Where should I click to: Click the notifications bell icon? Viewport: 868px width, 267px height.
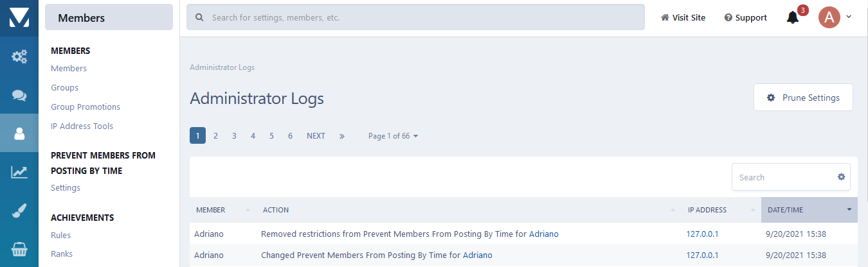tap(793, 18)
